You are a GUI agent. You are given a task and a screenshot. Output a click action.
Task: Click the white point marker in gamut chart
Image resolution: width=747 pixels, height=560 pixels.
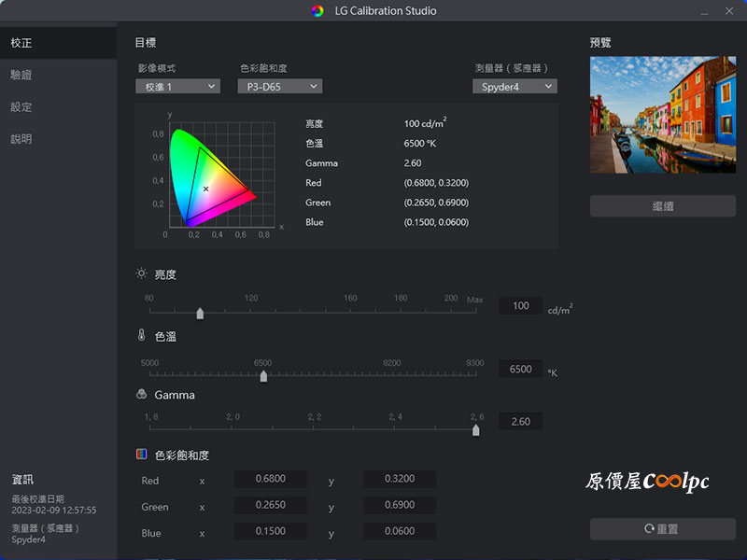coord(205,189)
